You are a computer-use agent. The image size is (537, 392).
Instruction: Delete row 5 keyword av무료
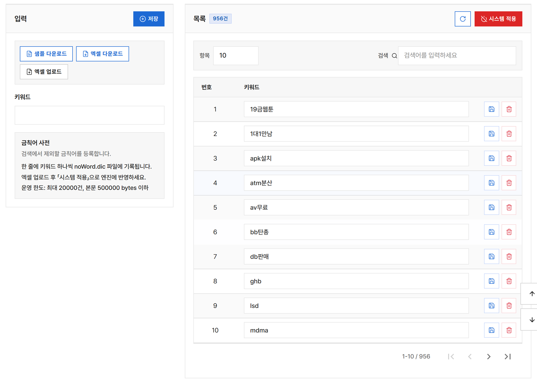tap(509, 207)
